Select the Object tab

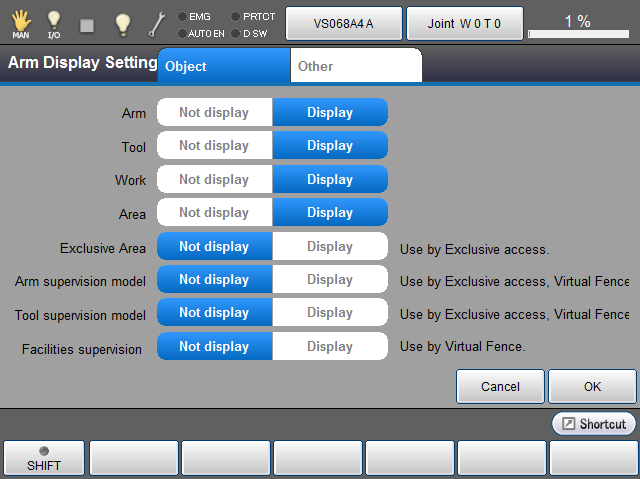224,66
